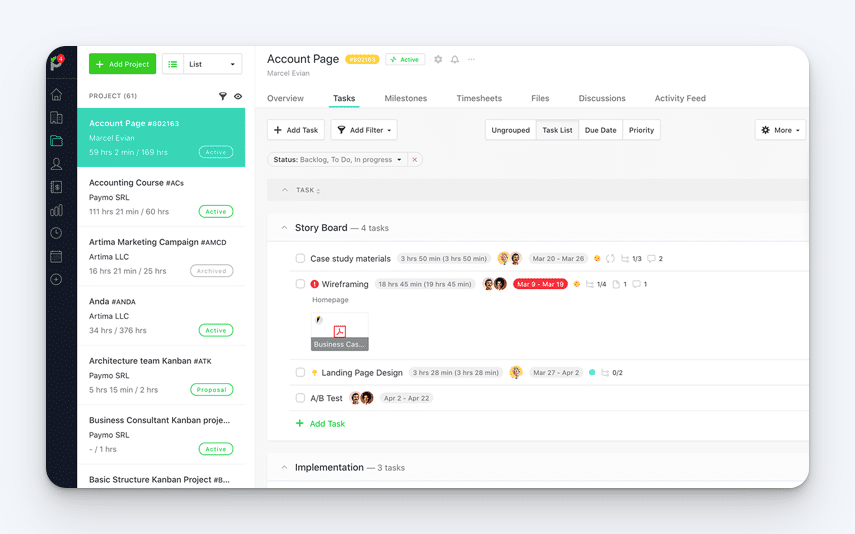The width and height of the screenshot is (855, 534).
Task: Open Case study materials comments icon
Action: click(x=655, y=259)
